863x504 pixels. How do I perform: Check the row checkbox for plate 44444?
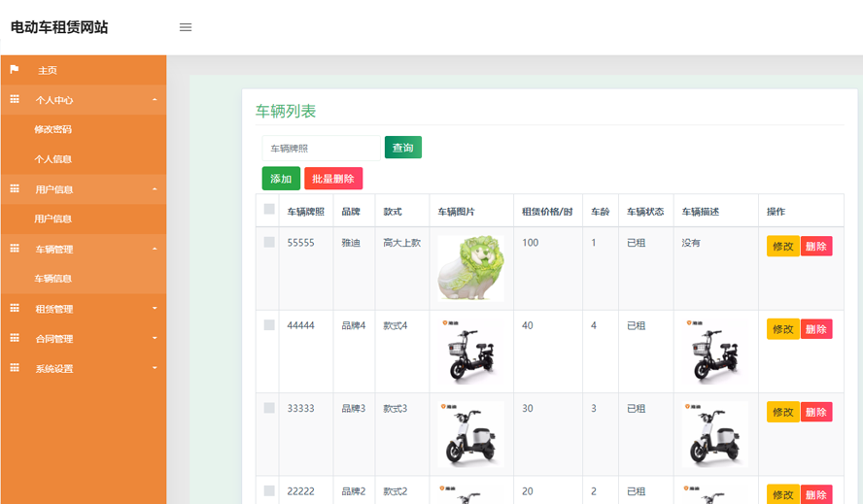tap(269, 325)
